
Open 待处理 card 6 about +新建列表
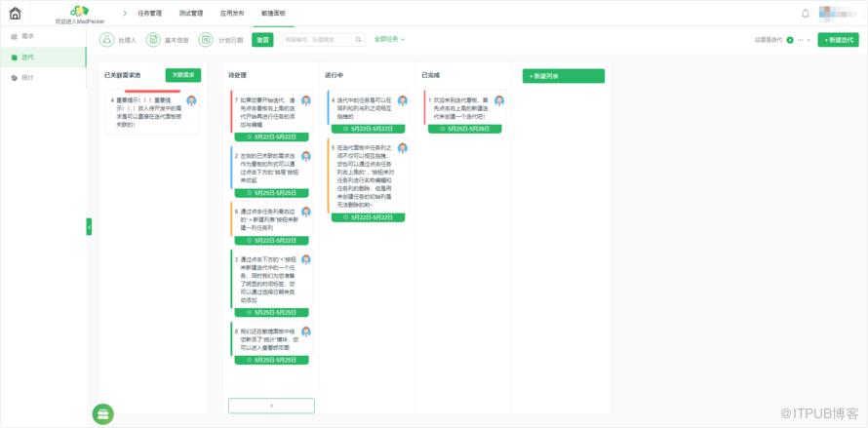pyautogui.click(x=268, y=219)
